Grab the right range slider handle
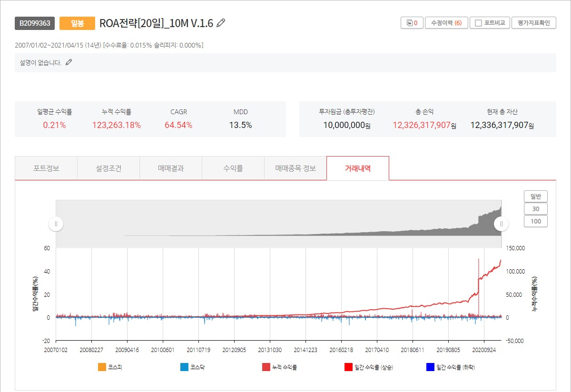 point(502,224)
